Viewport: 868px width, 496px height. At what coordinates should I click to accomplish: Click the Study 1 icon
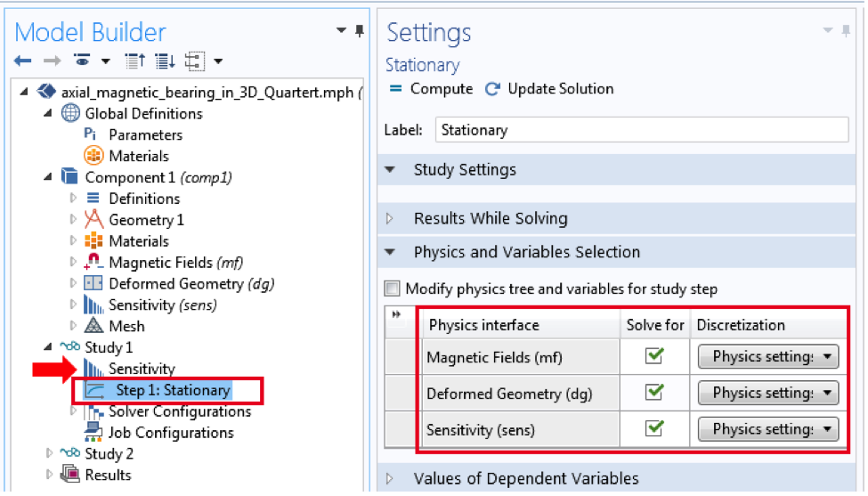[69, 346]
